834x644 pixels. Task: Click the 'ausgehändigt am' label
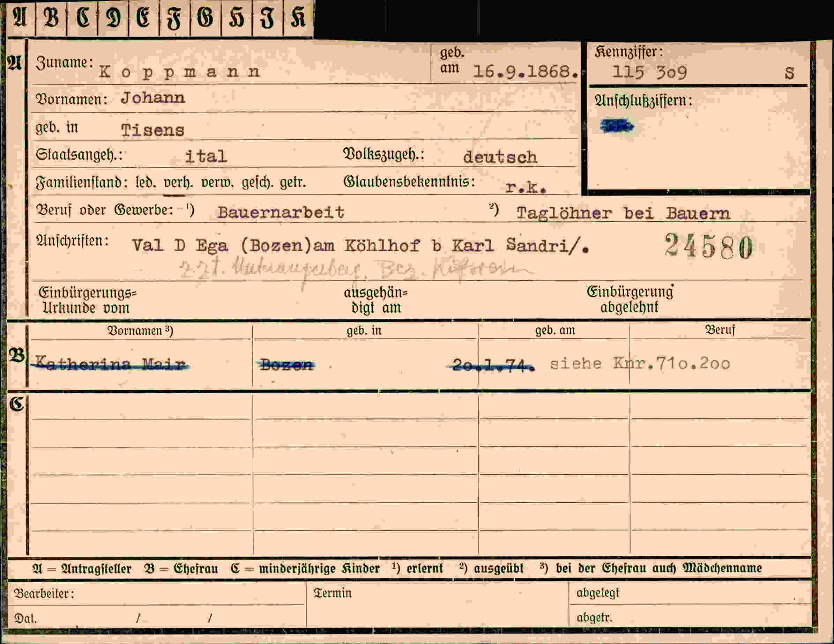[376, 300]
